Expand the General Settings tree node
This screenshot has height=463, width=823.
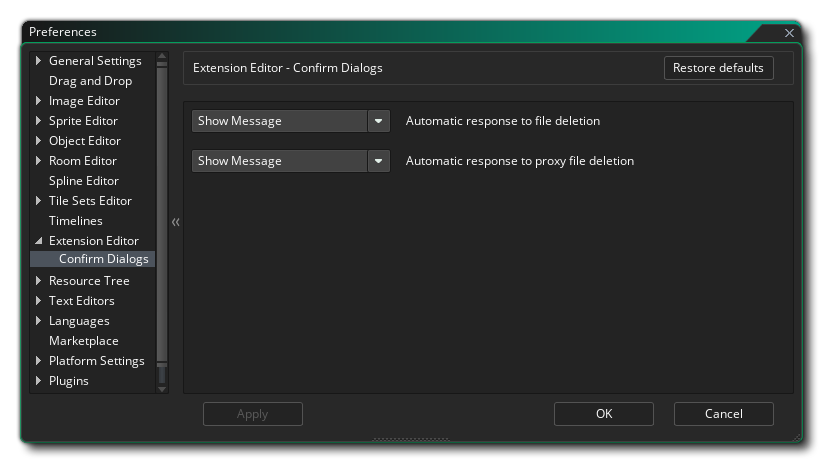pyautogui.click(x=39, y=61)
